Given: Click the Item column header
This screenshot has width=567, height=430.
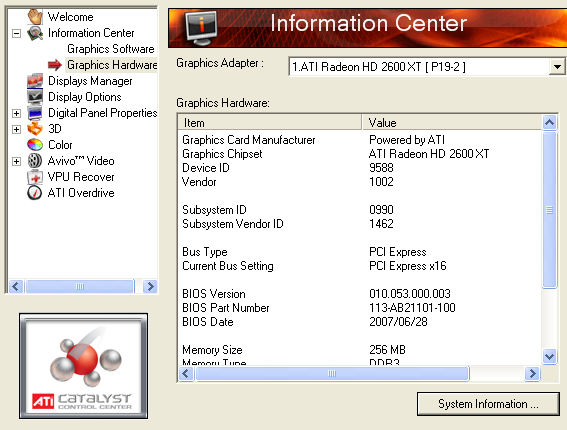Looking at the screenshot, I should [270, 123].
